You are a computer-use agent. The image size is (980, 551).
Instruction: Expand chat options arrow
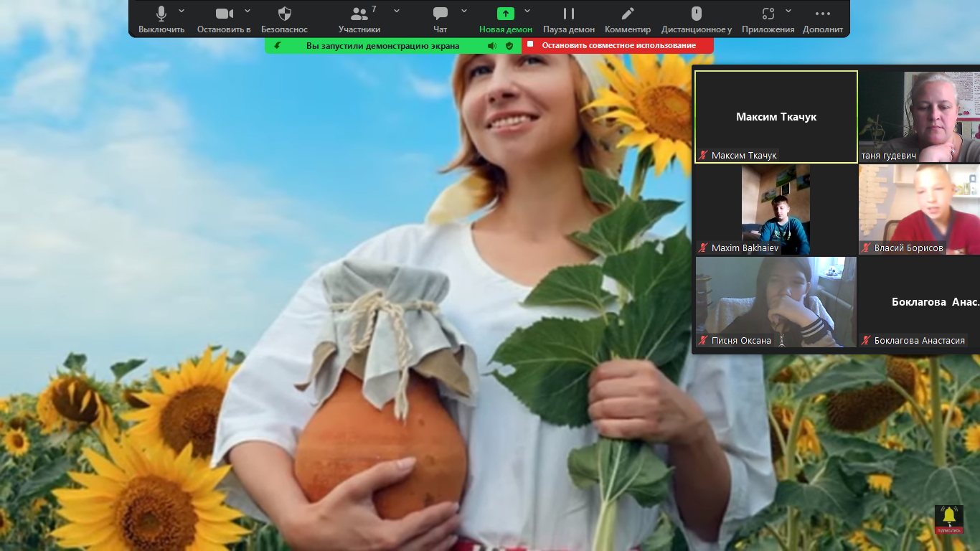tap(464, 11)
